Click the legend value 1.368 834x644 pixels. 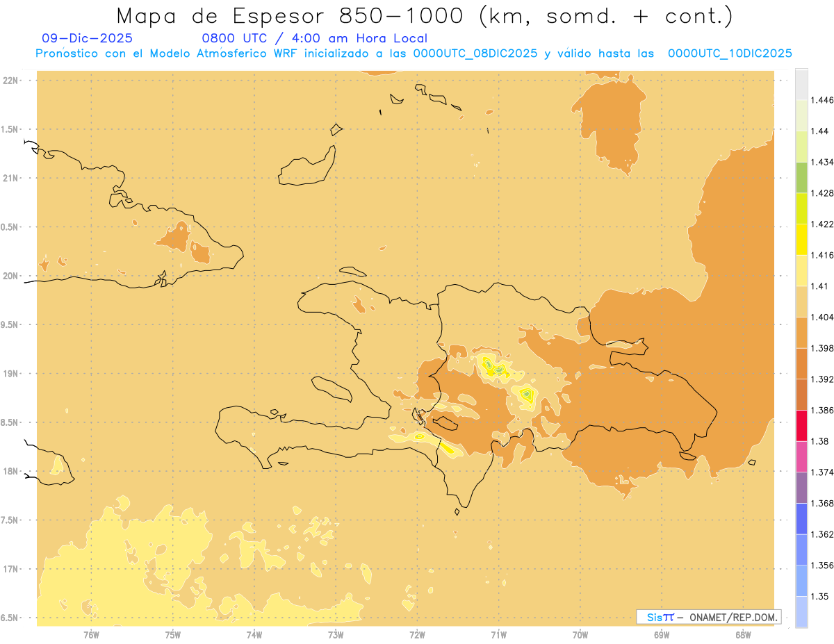pos(822,503)
